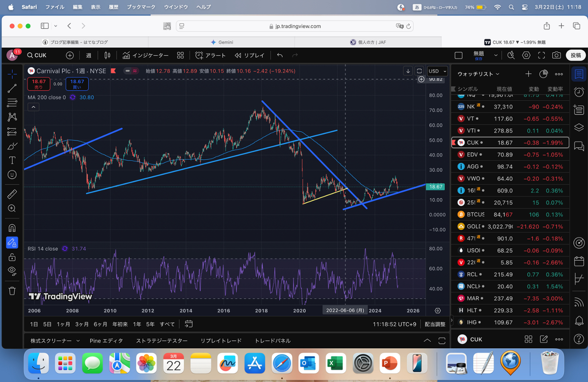Collapse the indicator legend arrow
588x382 pixels.
click(32, 107)
